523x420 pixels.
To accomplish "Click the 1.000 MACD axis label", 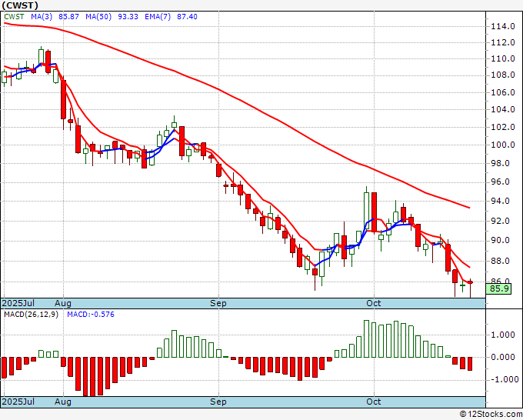I will 503,335.
